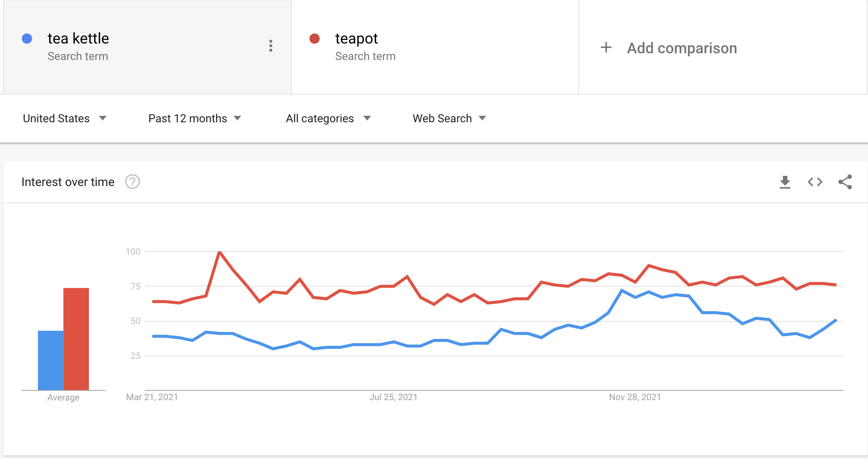Edit the tea kettle search term
The height and width of the screenshot is (459, 868).
tap(78, 39)
